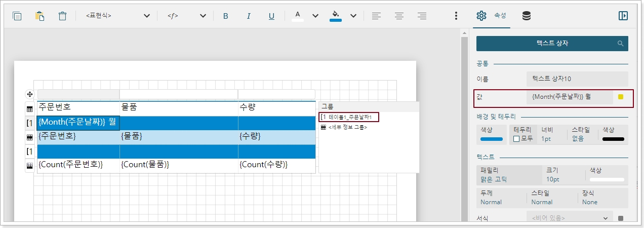Click the Paste clipboard icon
The width and height of the screenshot is (644, 228).
tap(39, 16)
